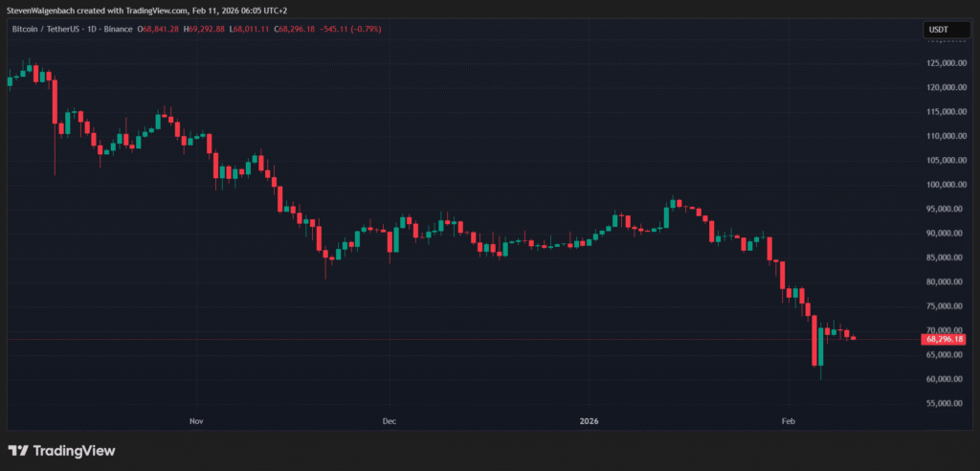The width and height of the screenshot is (980, 471).
Task: Click the 120,000.00 price axis label
Action: point(947,87)
